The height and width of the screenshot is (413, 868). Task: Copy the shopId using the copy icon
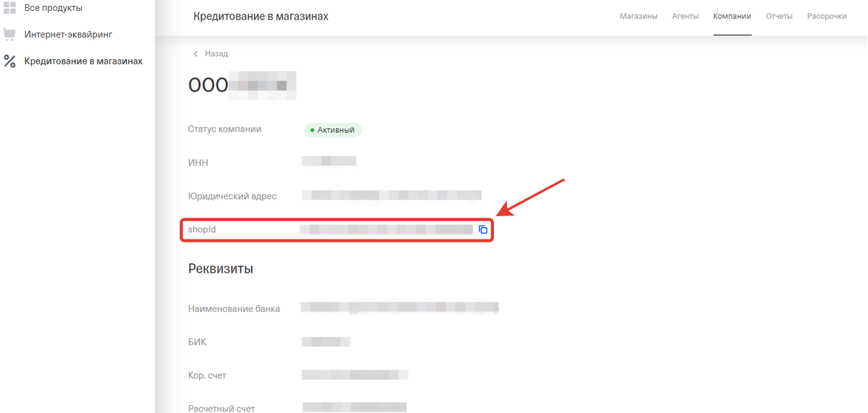(x=483, y=230)
